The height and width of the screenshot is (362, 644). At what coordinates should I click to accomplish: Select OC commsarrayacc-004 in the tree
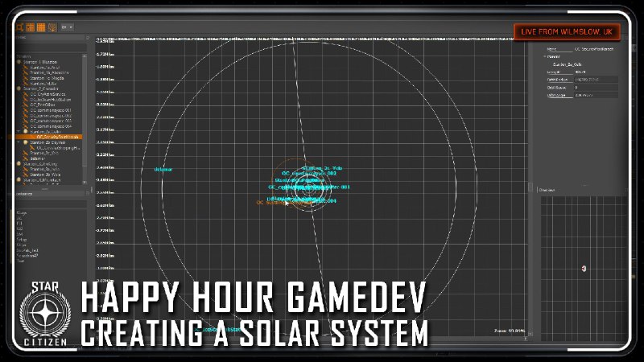[x=51, y=126]
